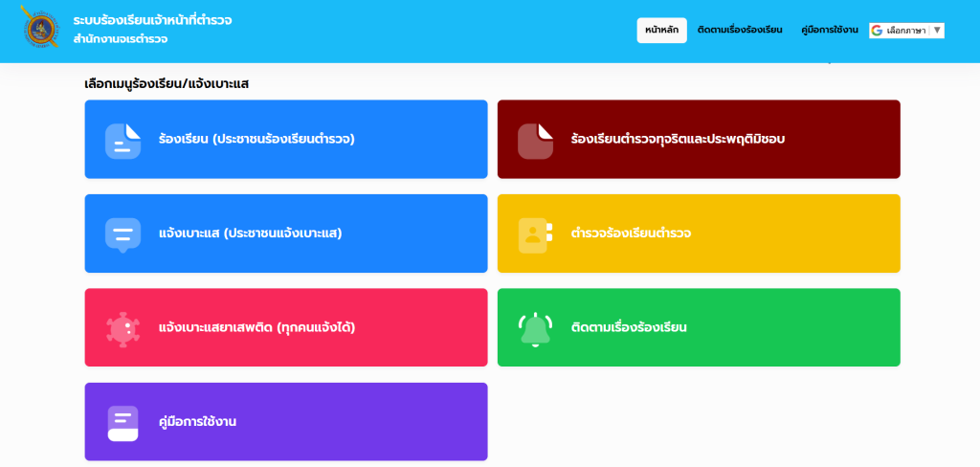Click the manual book icon on purple card
This screenshot has height=467, width=980.
click(122, 423)
